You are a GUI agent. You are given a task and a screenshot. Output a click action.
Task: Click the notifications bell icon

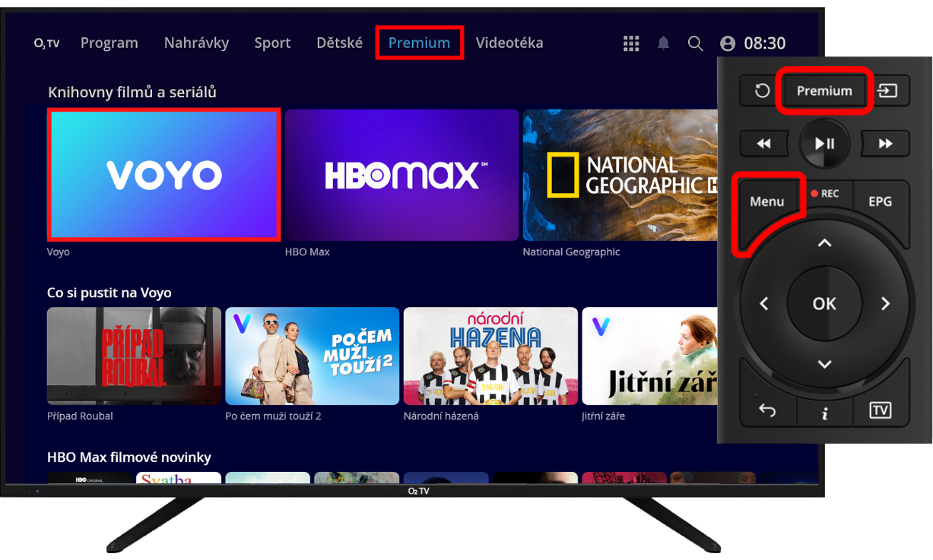(663, 43)
